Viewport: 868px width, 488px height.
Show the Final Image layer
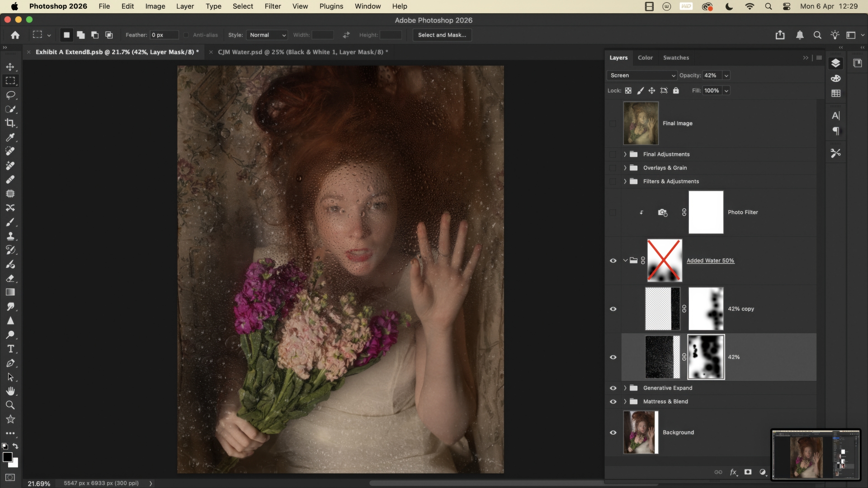click(613, 123)
